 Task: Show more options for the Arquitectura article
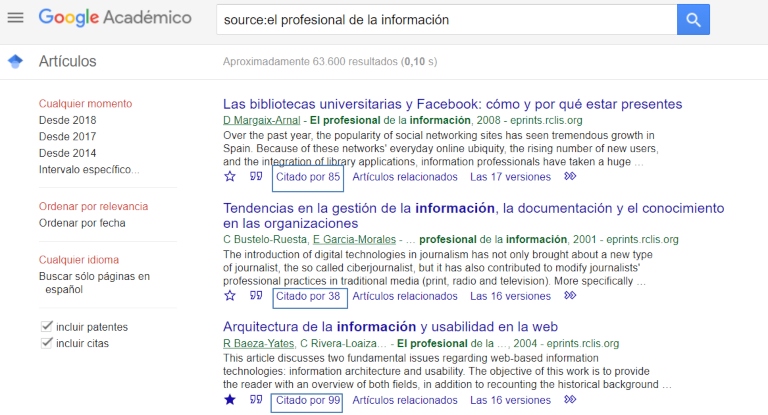570,400
